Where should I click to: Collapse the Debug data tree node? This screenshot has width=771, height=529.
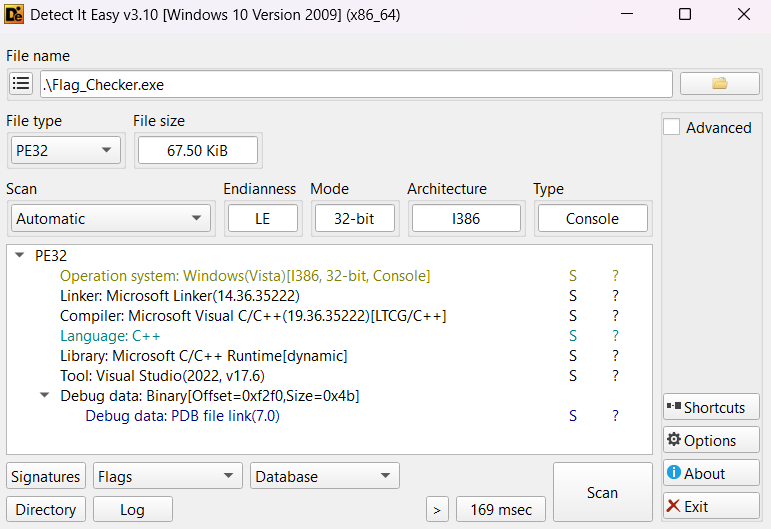[x=44, y=396]
